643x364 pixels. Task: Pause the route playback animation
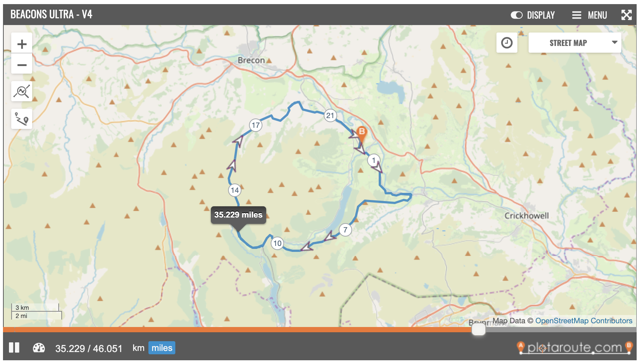tap(15, 348)
